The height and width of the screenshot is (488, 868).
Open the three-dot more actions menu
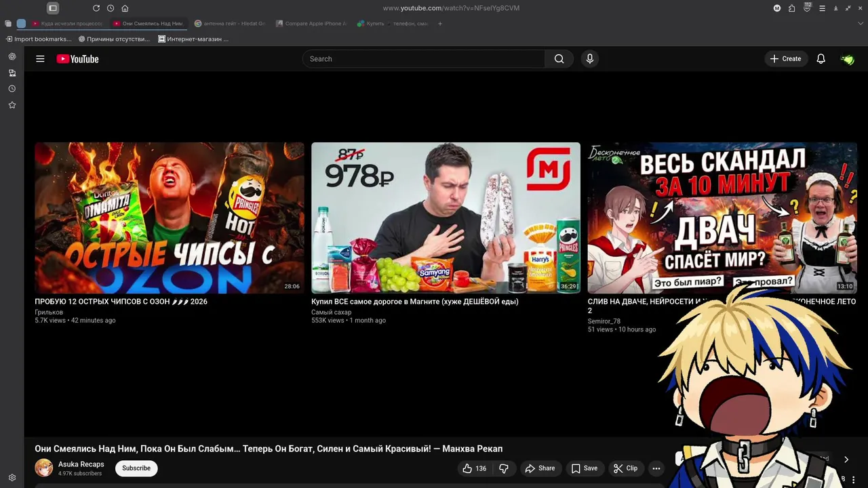click(x=656, y=468)
